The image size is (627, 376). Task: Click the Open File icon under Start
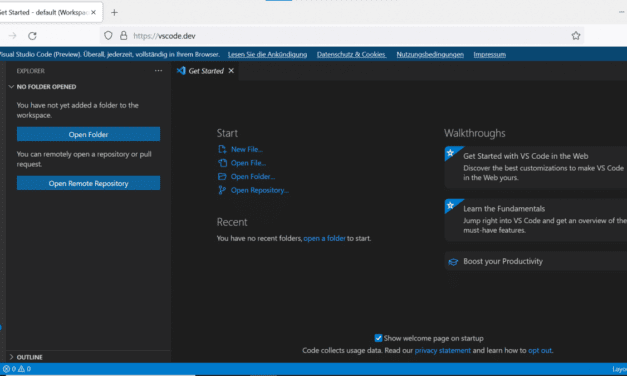point(222,163)
